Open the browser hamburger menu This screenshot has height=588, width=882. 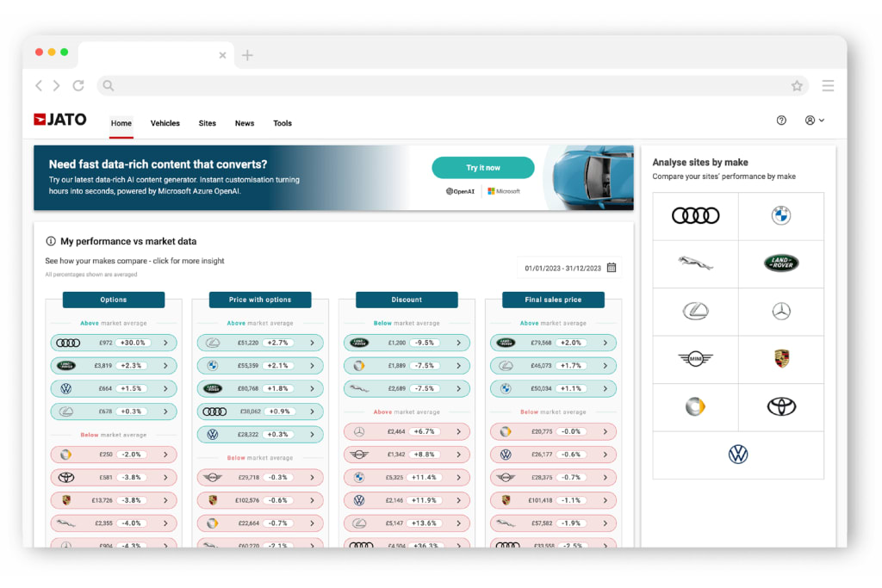[828, 85]
